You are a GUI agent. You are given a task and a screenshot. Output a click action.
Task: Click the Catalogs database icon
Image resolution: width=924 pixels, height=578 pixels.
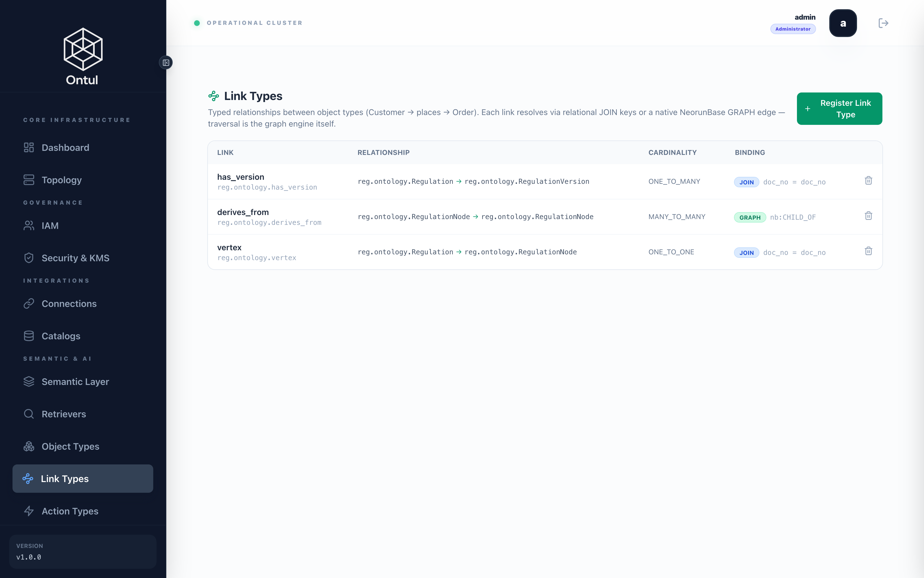pyautogui.click(x=29, y=336)
